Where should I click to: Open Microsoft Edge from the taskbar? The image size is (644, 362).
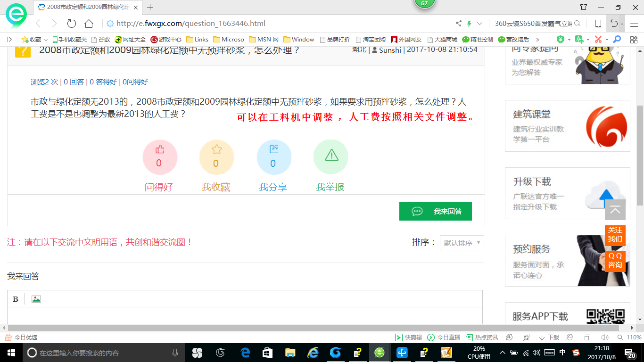(x=245, y=353)
